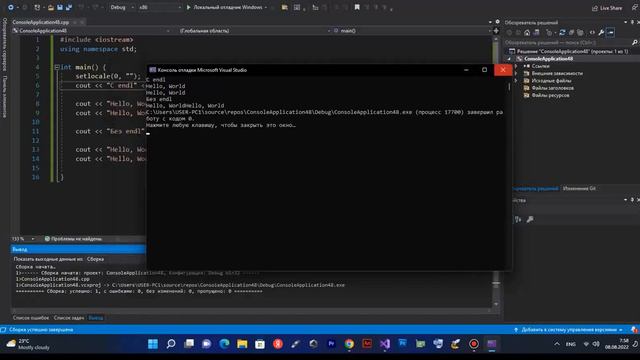640x360 pixels.
Task: Open Photoshop from the taskbar
Action: [x=402, y=344]
